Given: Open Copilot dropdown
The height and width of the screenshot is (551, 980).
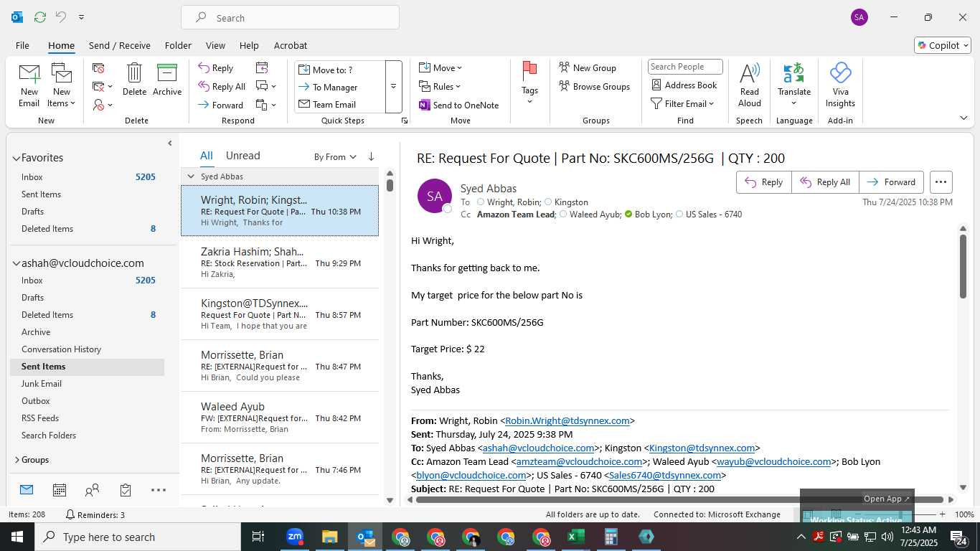Looking at the screenshot, I should (x=943, y=45).
